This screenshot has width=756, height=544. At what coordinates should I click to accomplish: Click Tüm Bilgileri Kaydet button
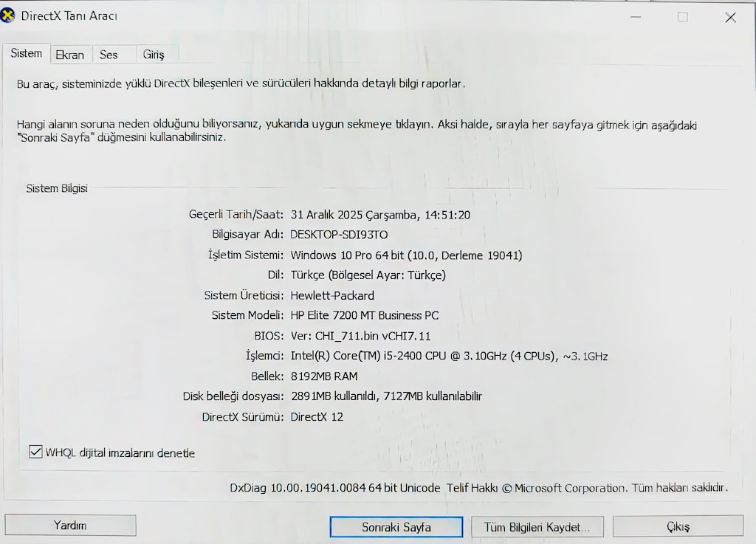pos(537,527)
